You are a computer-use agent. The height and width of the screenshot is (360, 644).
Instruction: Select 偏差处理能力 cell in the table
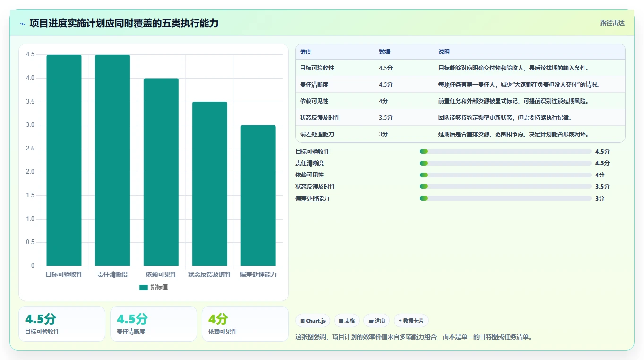tap(317, 134)
